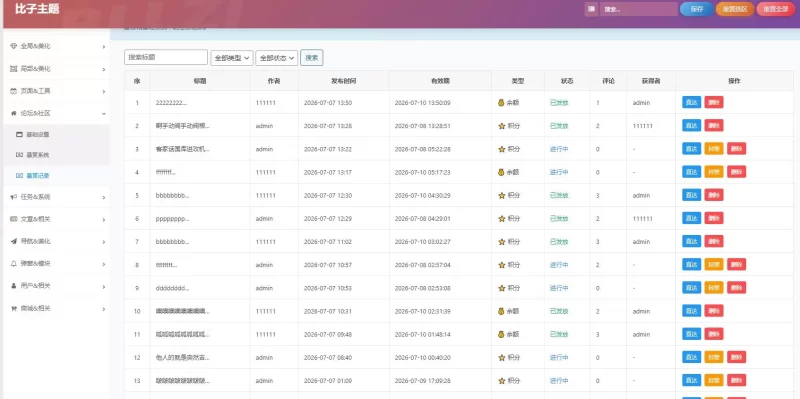
Task: Click the 保存 save button in header
Action: tap(696, 9)
